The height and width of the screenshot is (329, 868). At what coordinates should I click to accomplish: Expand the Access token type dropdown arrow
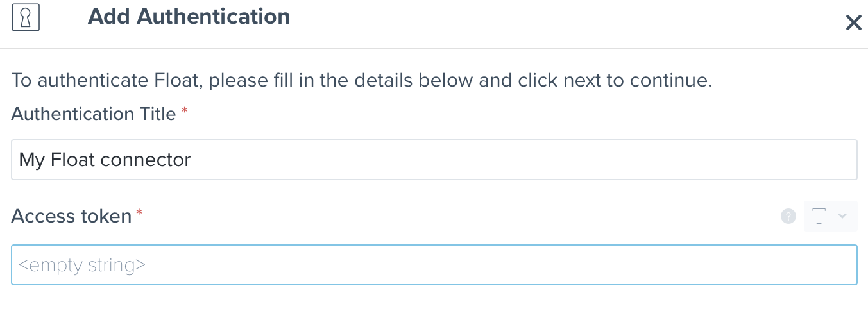(x=842, y=217)
